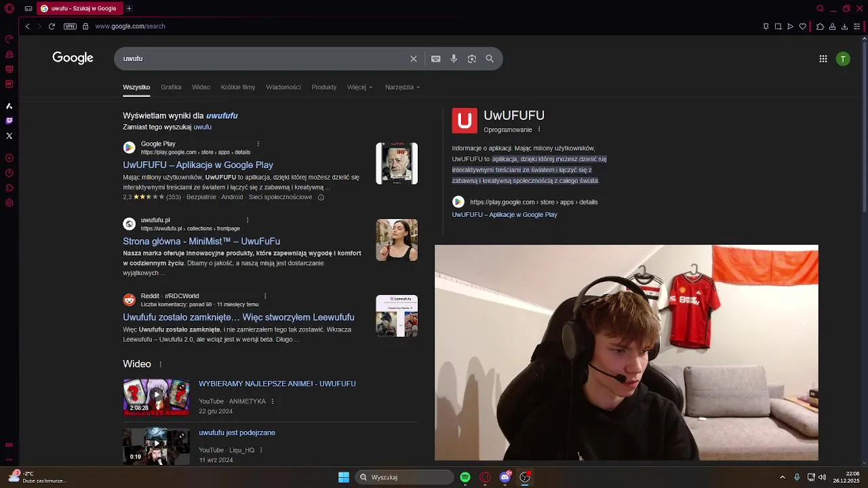Open Aria AI icon in sidebar
Image resolution: width=868 pixels, height=488 pixels.
[x=9, y=106]
